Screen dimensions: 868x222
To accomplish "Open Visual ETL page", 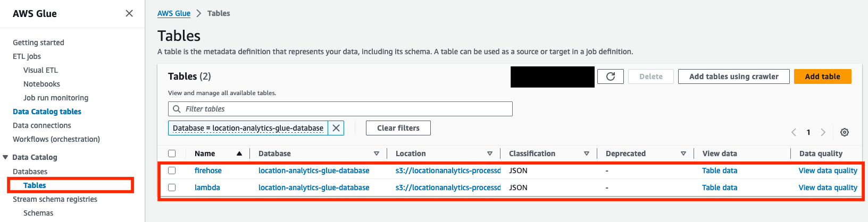I will coord(40,70).
